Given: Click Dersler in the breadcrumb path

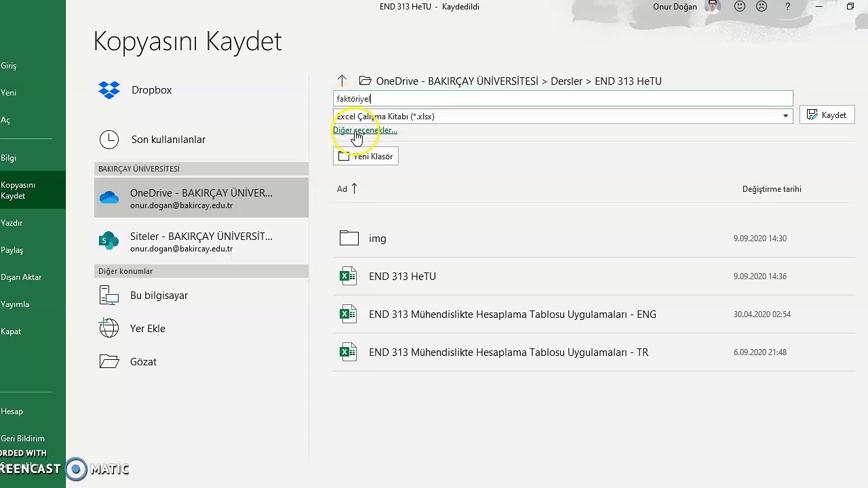Looking at the screenshot, I should click(x=566, y=81).
